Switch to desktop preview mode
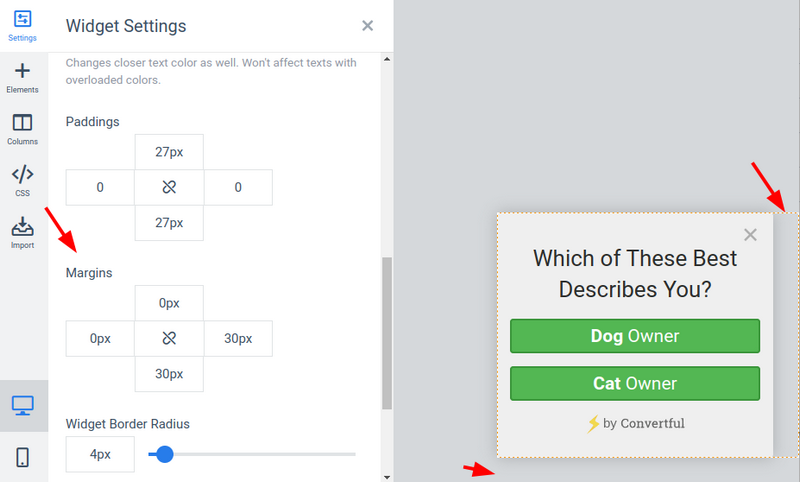This screenshot has height=482, width=800. pyautogui.click(x=22, y=405)
